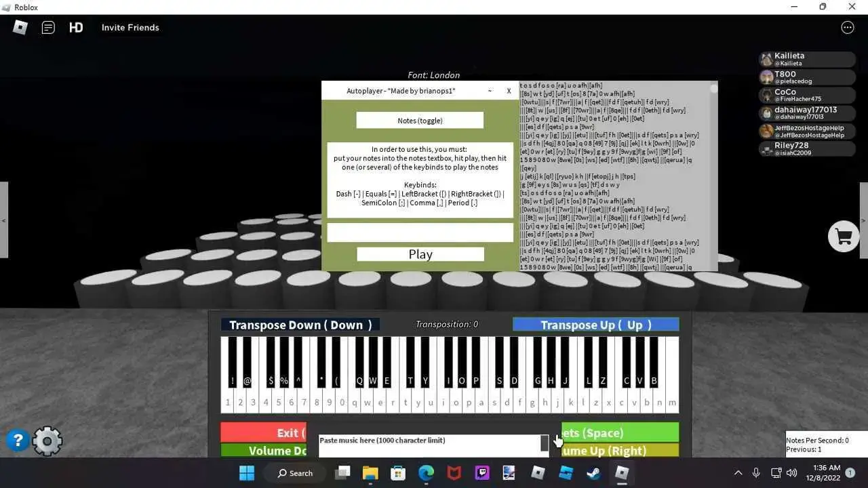868x488 pixels.
Task: Click T800's player avatar
Action: (766, 77)
